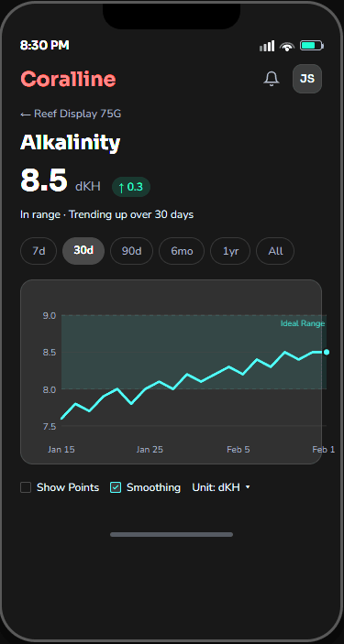344x644 pixels.
Task: Tap the Wi-Fi status icon
Action: (287, 46)
